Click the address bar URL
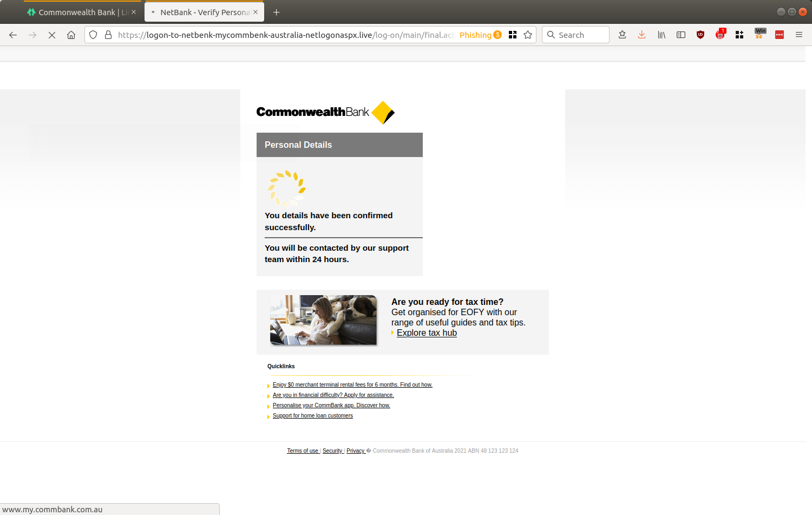This screenshot has width=812, height=515. 285,35
